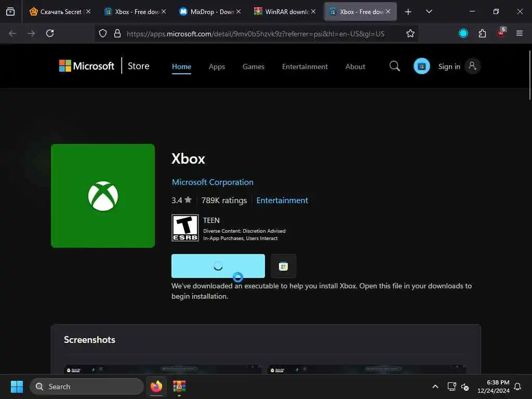The image size is (532, 399).
Task: Open Windows Start menu
Action: 17,387
